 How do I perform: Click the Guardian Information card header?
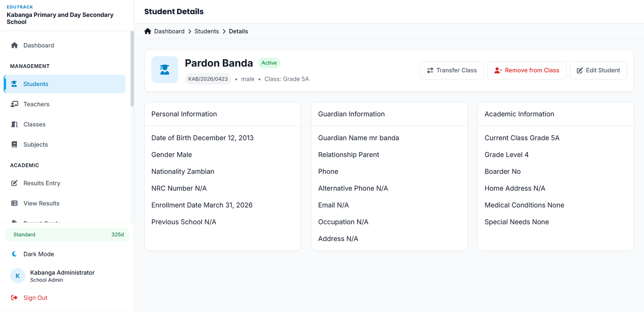(x=389, y=114)
